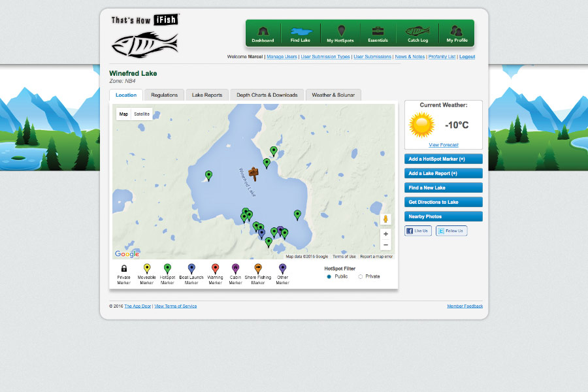Open the Essentials toolbox icon

coord(378,33)
